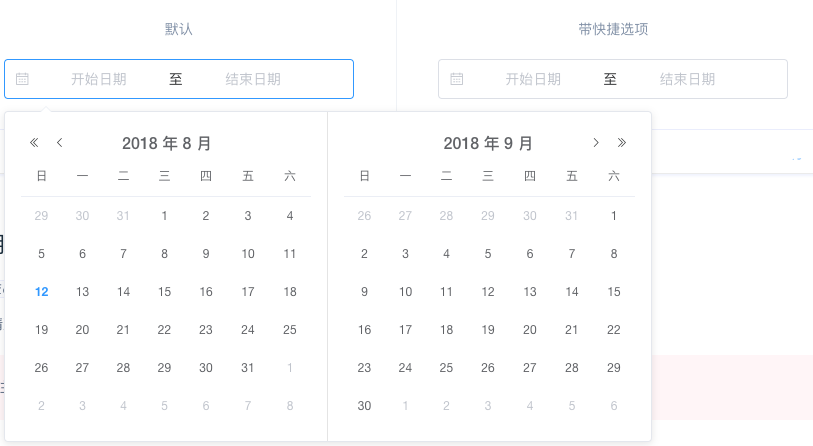The image size is (813, 446).
Task: Click calendar icon in shortcut date picker
Action: click(457, 79)
